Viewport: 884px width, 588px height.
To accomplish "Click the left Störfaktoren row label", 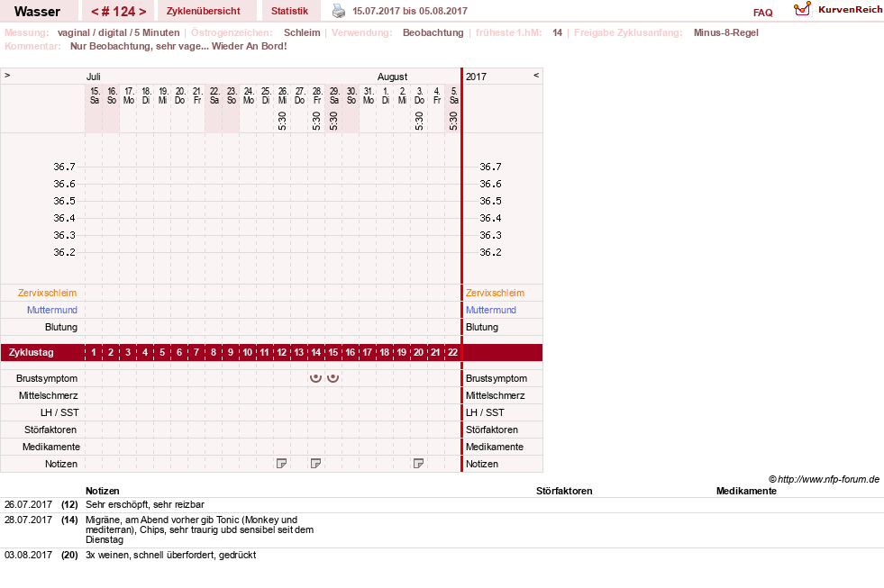I will 50,430.
